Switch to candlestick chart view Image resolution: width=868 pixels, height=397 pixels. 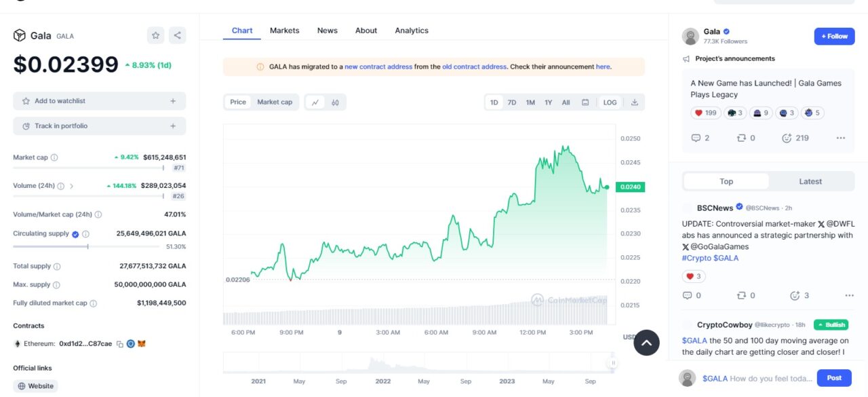[x=335, y=102]
